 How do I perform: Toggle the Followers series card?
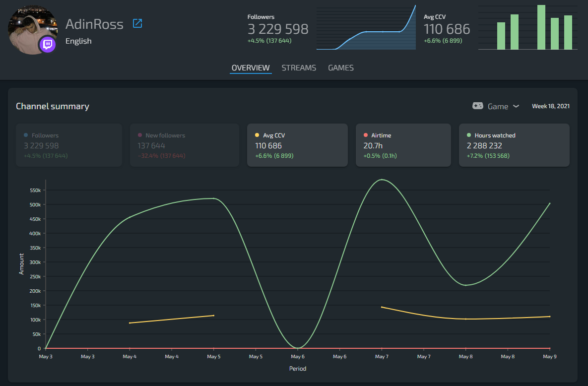click(x=69, y=145)
